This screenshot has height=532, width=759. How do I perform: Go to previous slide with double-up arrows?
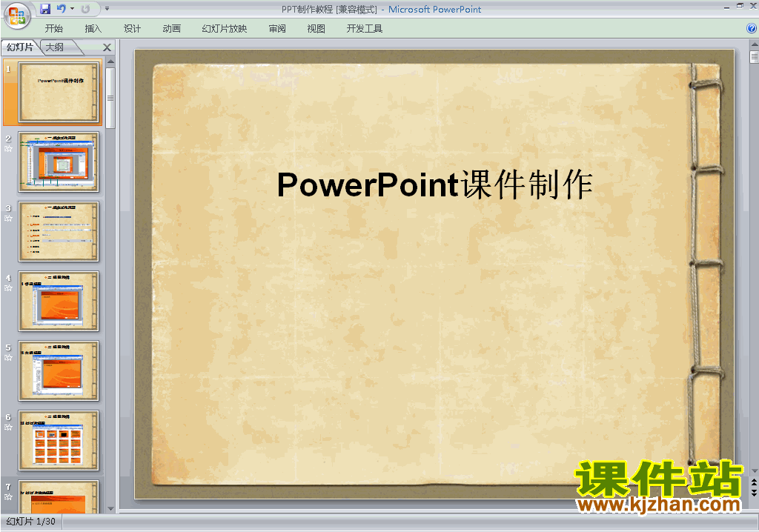(754, 483)
